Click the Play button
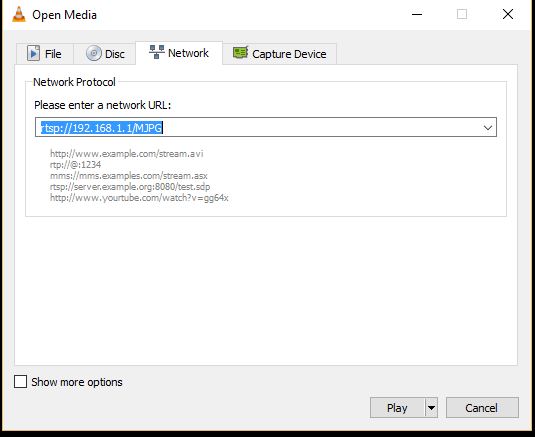This screenshot has width=535, height=437. (397, 408)
